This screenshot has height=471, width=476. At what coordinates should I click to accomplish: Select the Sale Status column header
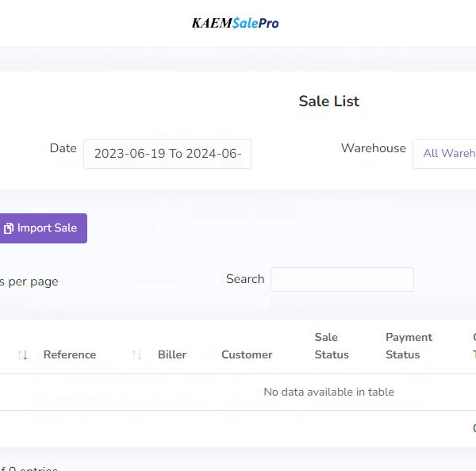click(x=332, y=347)
